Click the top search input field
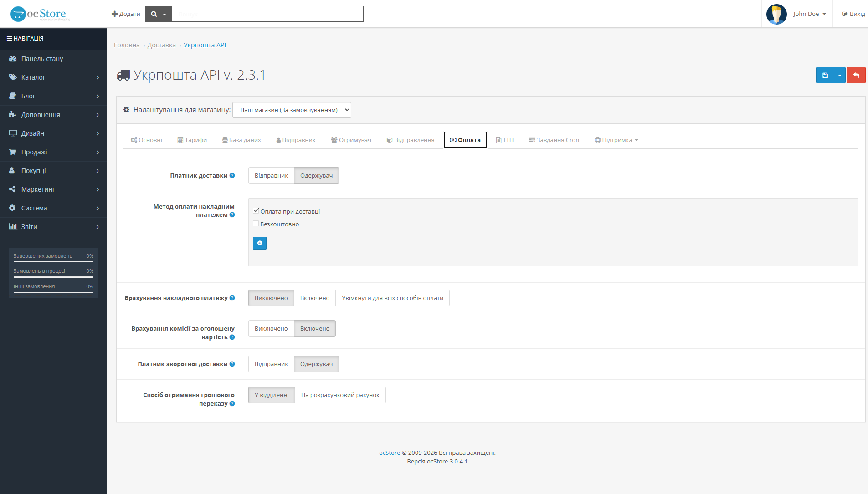Image resolution: width=868 pixels, height=494 pixels. (267, 14)
